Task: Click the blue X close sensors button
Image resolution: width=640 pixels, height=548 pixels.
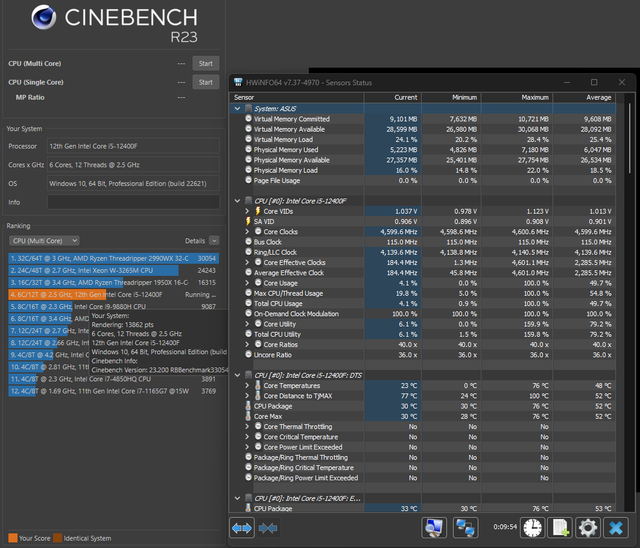Action: (616, 528)
